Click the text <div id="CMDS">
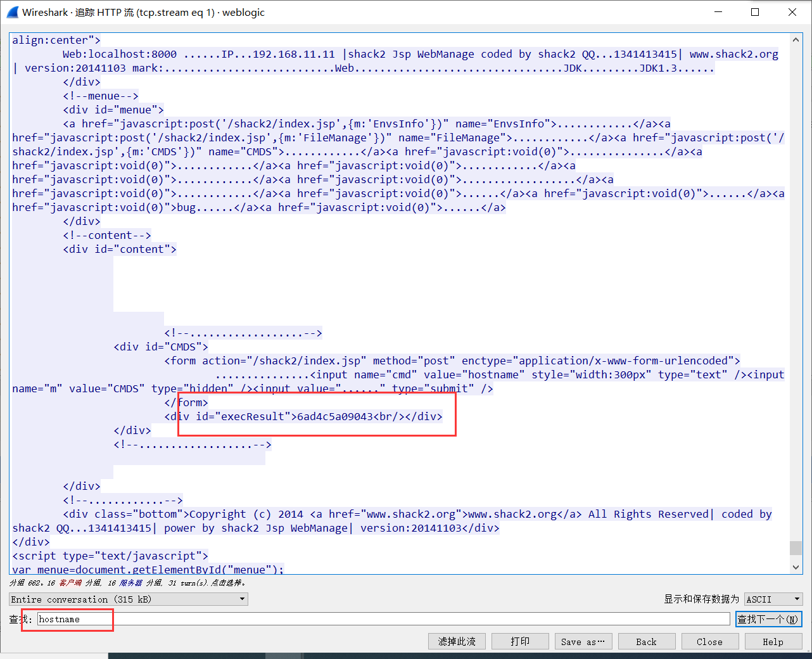Viewport: 812px width, 659px height. coord(161,347)
